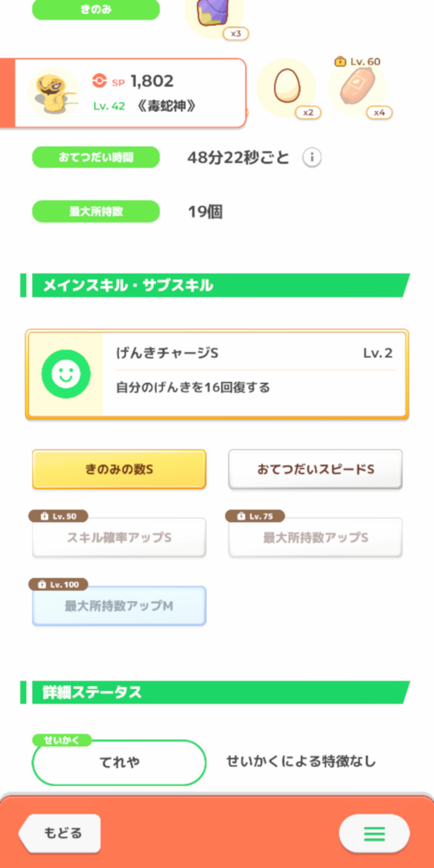The image size is (434, 868).
Task: Tap the 詳細ステータス section header
Action: click(x=215, y=692)
